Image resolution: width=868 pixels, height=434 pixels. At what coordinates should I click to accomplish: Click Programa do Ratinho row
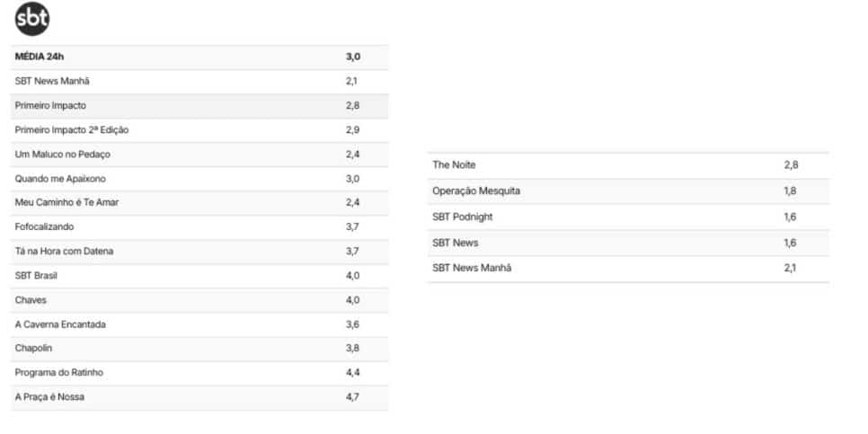199,373
